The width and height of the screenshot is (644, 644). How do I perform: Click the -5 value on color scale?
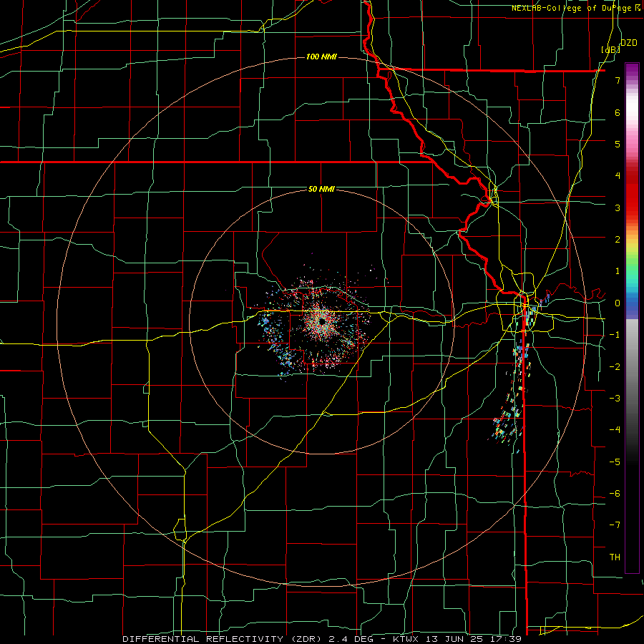point(615,462)
